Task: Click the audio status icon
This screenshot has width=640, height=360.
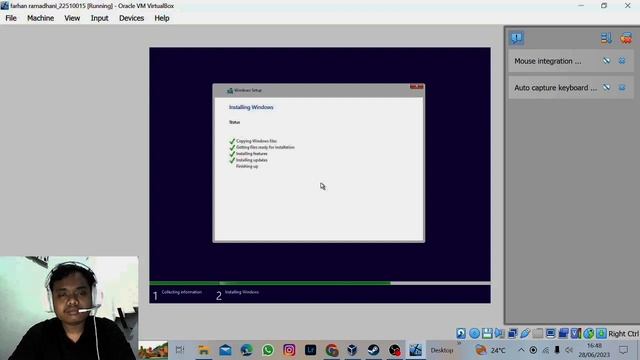Action: coord(500,333)
